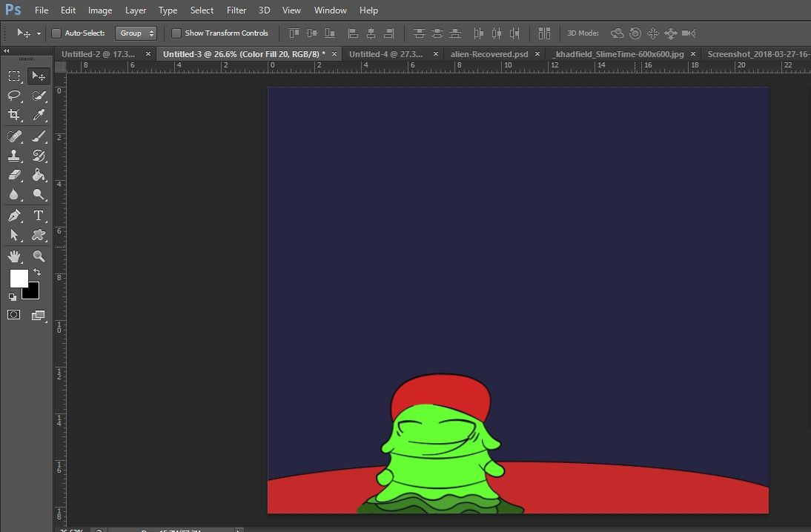This screenshot has height=532, width=811.
Task: Select the Blur tool
Action: point(14,194)
